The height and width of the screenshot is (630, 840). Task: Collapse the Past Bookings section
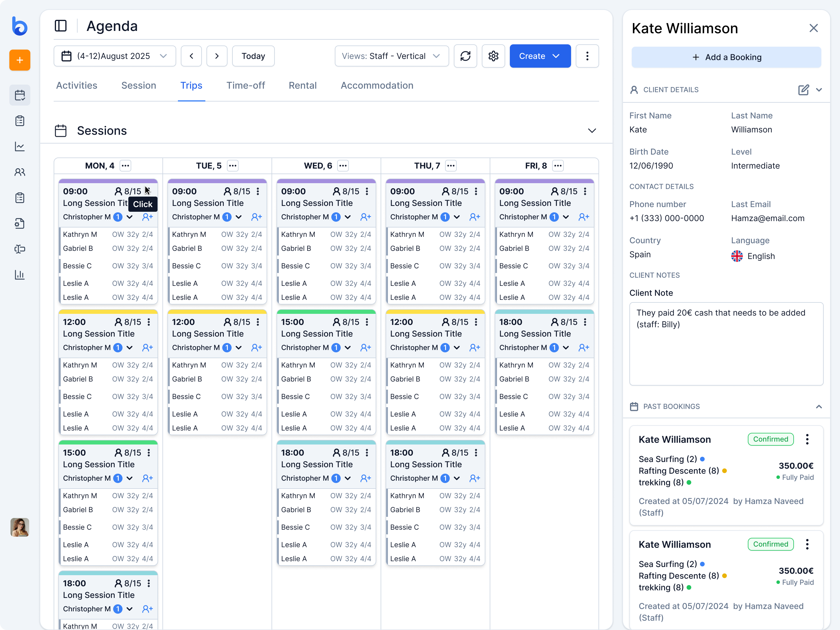[819, 407]
